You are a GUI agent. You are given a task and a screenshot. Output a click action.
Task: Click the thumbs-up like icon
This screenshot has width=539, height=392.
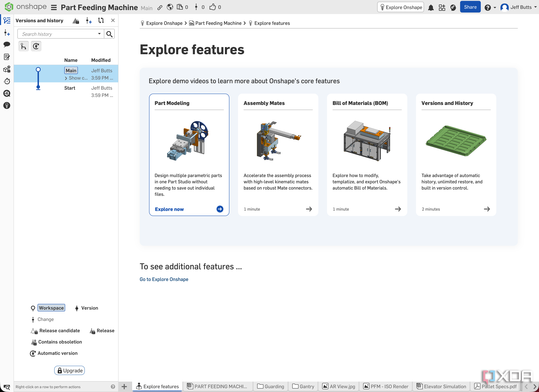tap(213, 7)
